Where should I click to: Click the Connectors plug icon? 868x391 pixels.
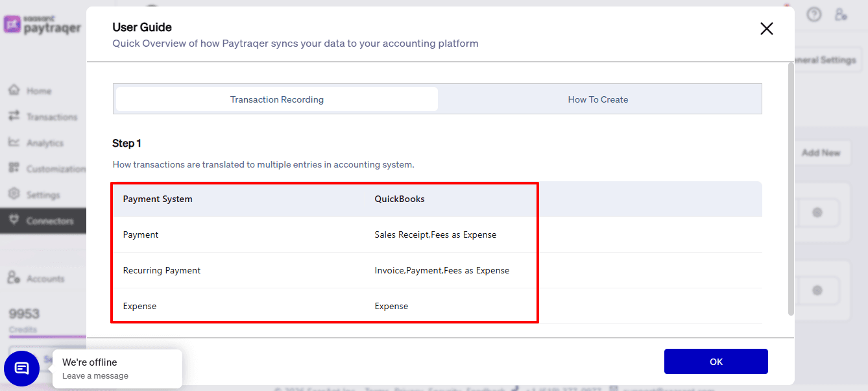click(14, 220)
